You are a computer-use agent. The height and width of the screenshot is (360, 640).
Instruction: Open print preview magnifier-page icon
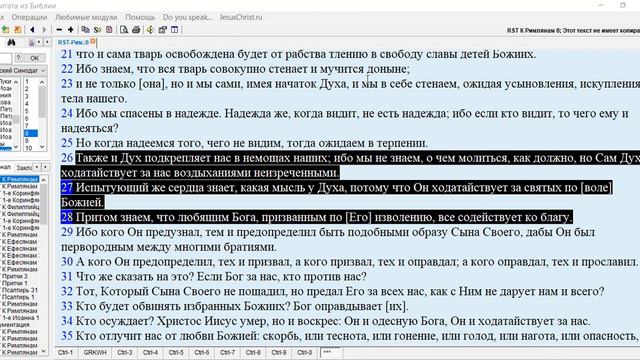pos(124,29)
